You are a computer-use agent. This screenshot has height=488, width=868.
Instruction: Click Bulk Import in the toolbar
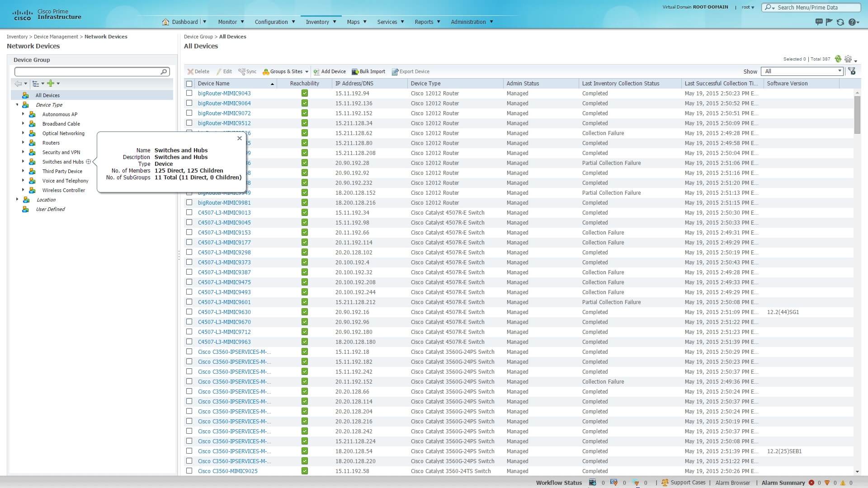(368, 71)
